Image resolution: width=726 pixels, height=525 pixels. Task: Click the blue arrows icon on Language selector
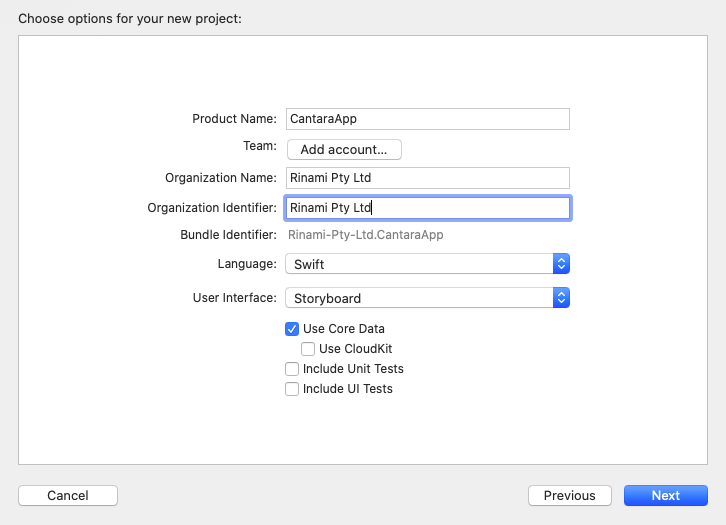click(562, 264)
